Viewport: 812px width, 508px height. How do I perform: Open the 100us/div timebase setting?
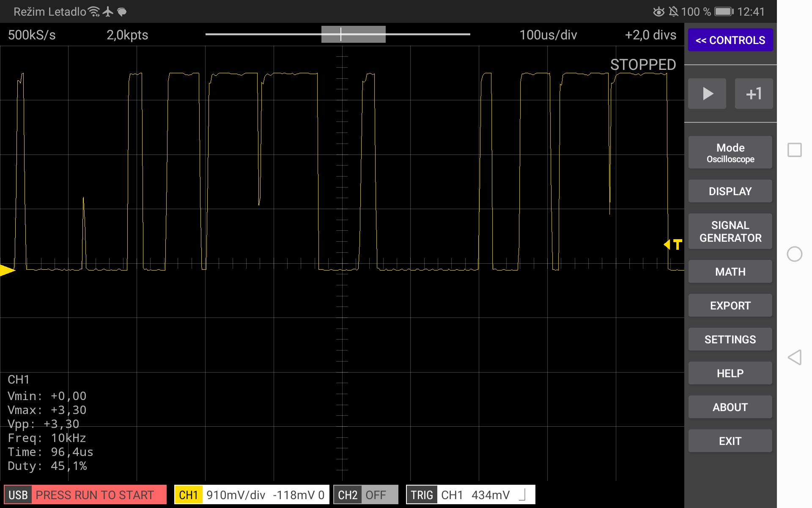point(548,35)
